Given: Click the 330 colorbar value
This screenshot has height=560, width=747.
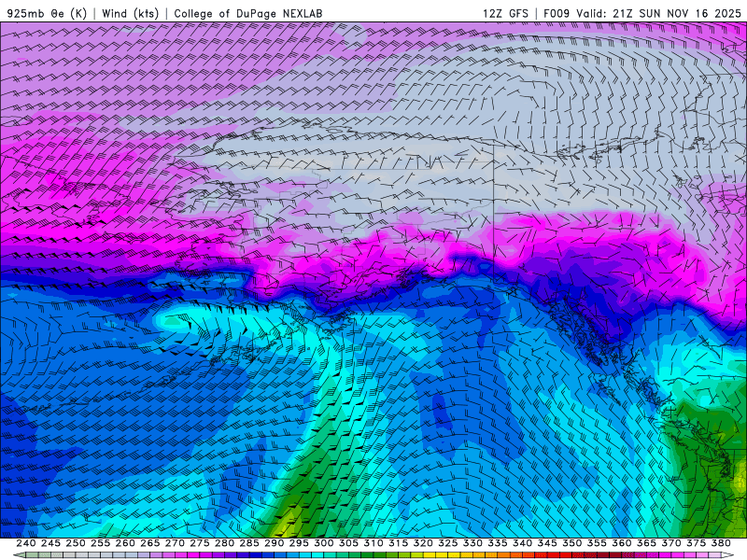Looking at the screenshot, I should (x=472, y=543).
